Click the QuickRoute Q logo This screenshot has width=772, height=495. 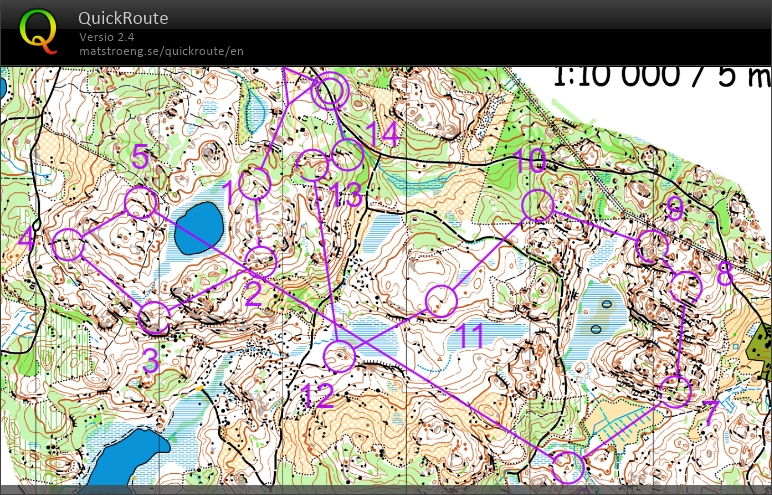point(39,30)
